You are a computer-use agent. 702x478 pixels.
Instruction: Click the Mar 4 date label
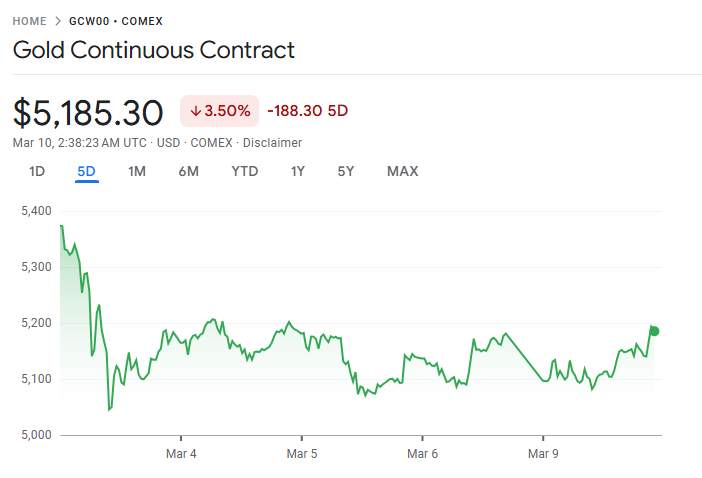point(181,453)
